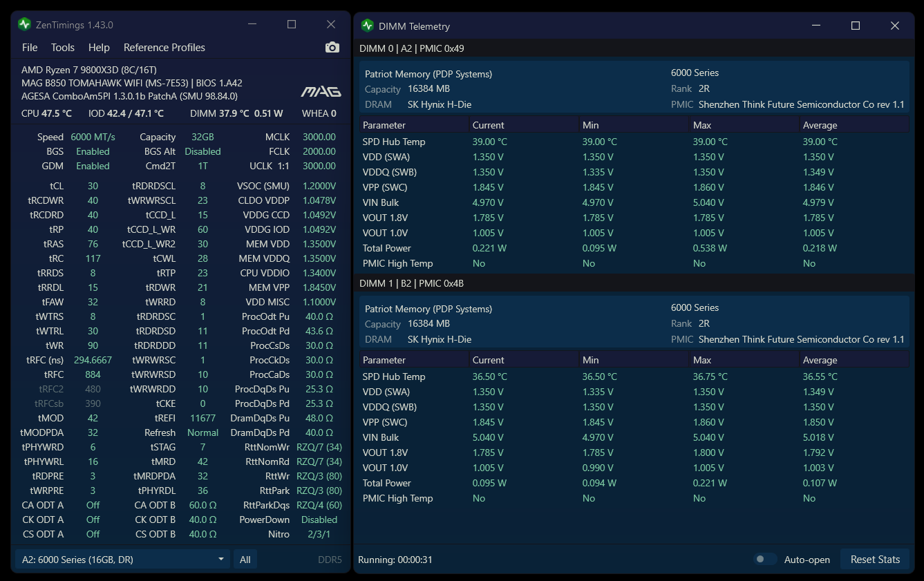Click the DDR5 label in ZenTimings
Viewport: 924px width, 581px height.
coord(330,560)
